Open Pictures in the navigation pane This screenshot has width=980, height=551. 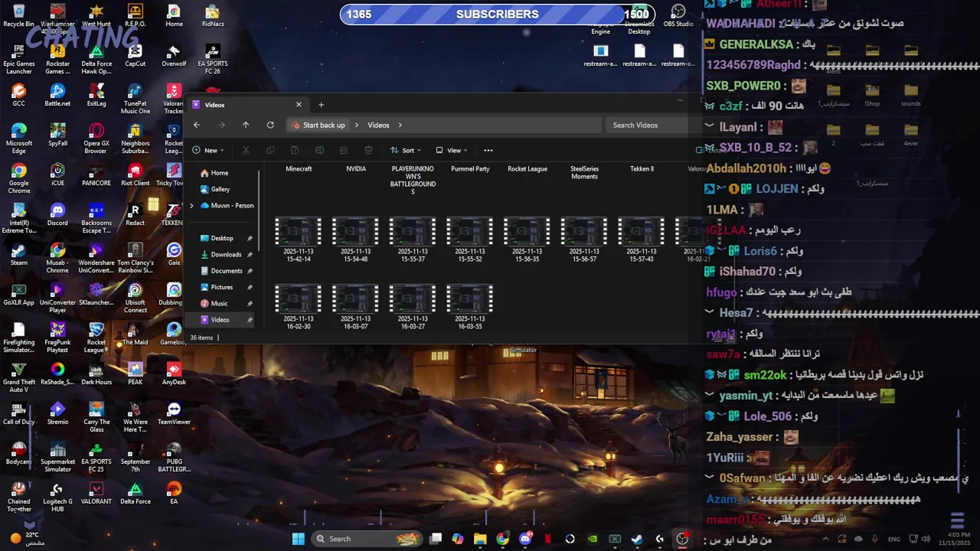(222, 287)
